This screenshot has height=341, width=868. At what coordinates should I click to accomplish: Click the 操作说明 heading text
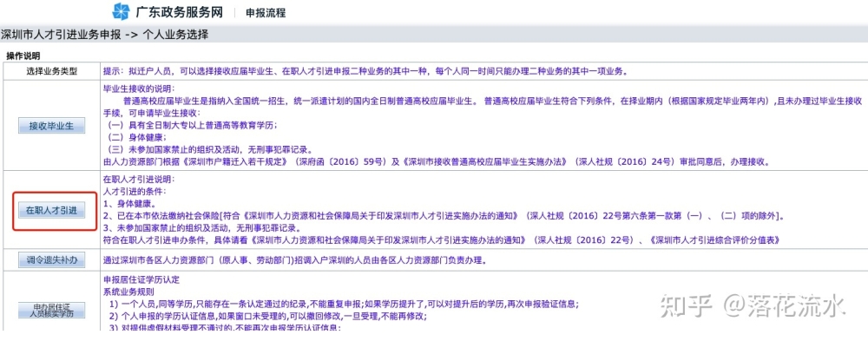23,56
